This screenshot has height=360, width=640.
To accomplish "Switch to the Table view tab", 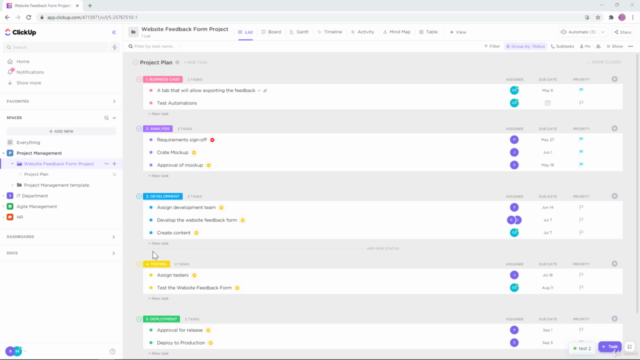I will coord(428,32).
